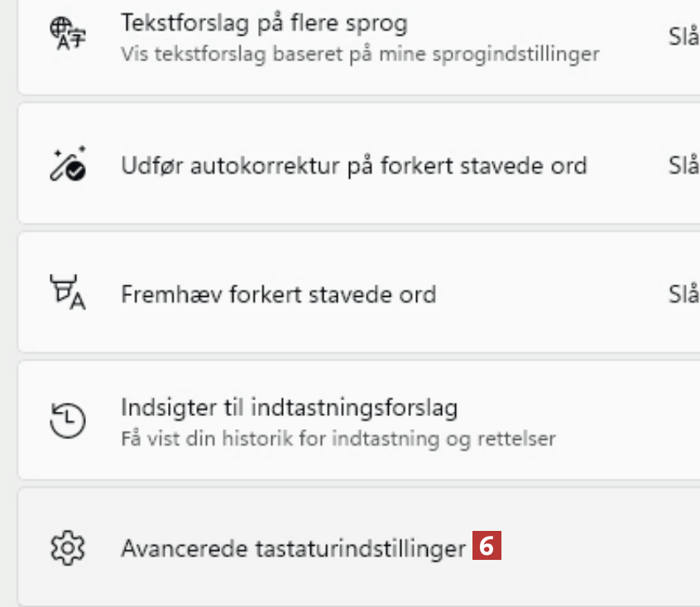Viewport: 700px width, 607px height.
Task: Click the typing insights history clock icon
Action: click(68, 421)
